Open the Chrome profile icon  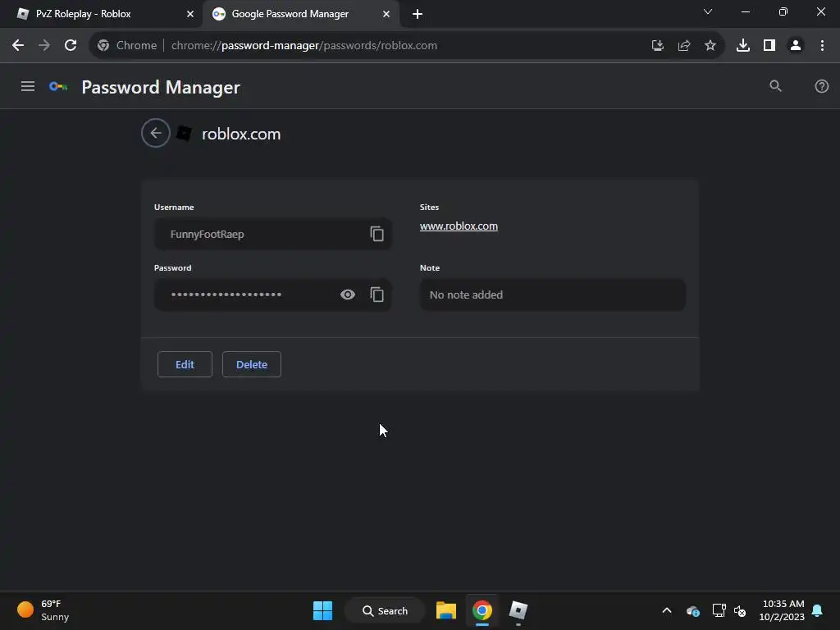[796, 46]
